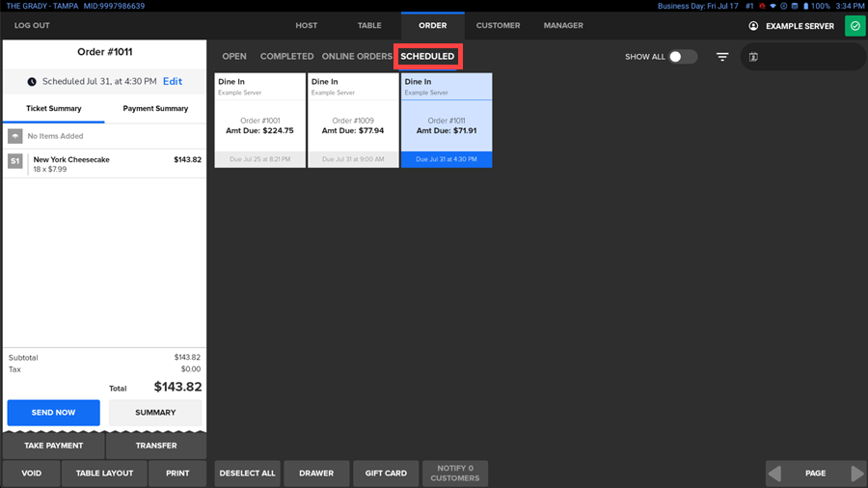Click the Send Now button
868x488 pixels.
[54, 413]
